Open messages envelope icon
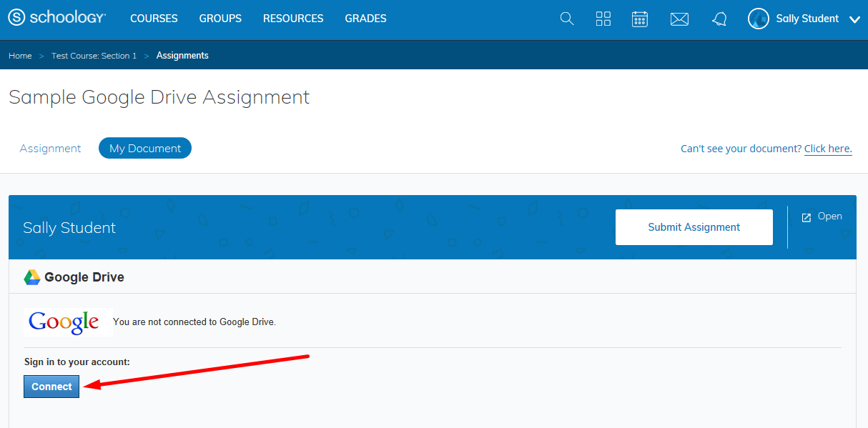 point(679,19)
